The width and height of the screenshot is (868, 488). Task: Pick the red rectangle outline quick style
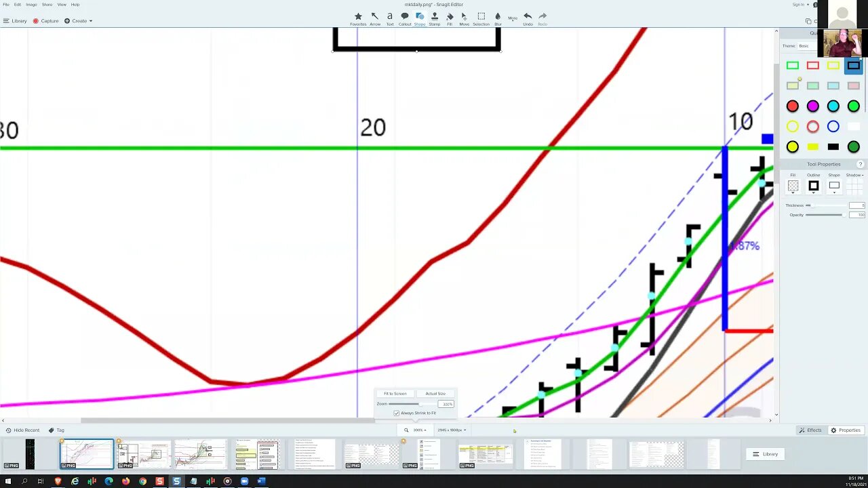click(x=812, y=66)
